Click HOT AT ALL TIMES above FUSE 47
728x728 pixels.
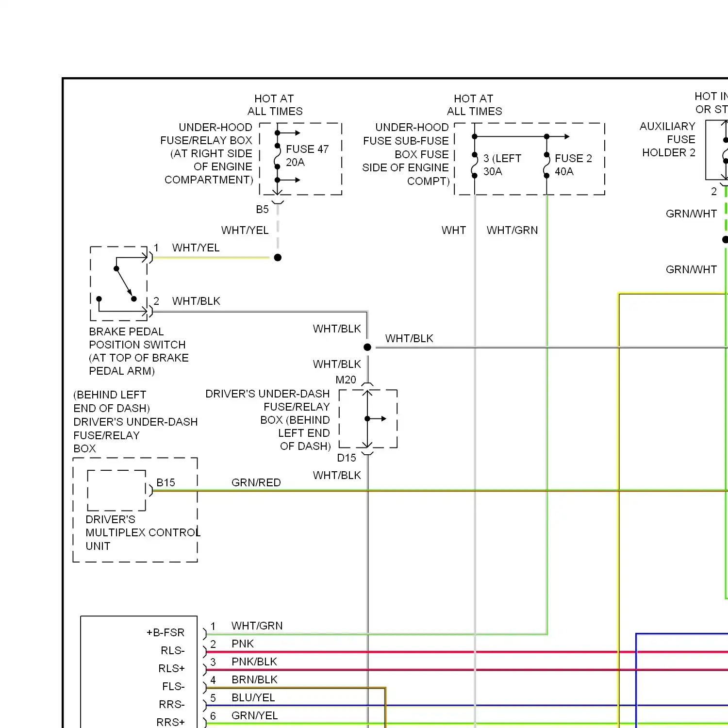pos(275,105)
